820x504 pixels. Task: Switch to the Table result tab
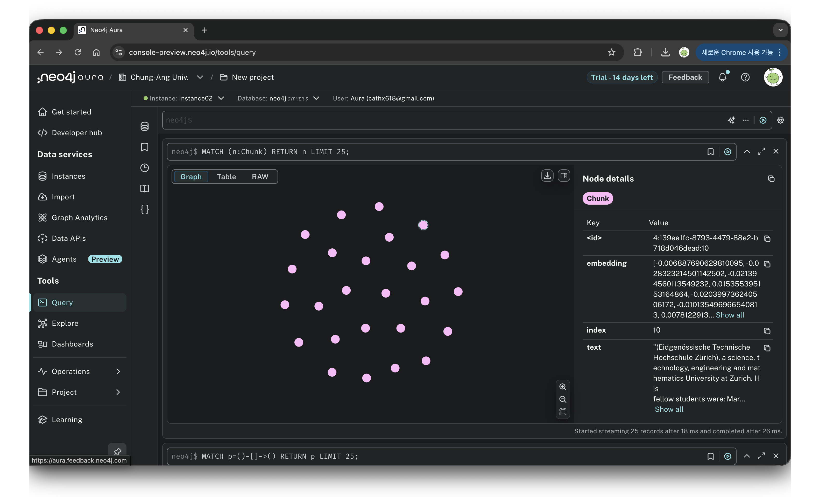[226, 177]
